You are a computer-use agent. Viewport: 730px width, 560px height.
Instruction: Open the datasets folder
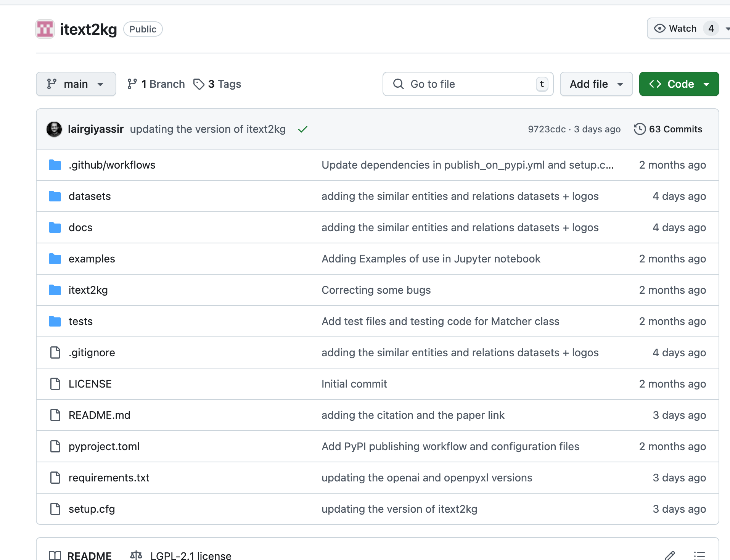tap(90, 196)
